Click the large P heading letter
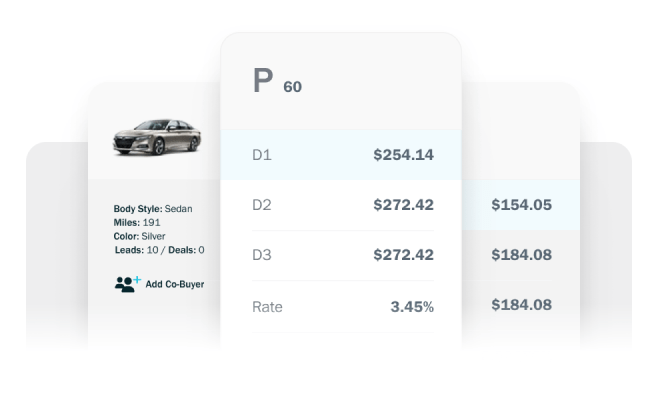The width and height of the screenshot is (666, 400). tap(263, 82)
